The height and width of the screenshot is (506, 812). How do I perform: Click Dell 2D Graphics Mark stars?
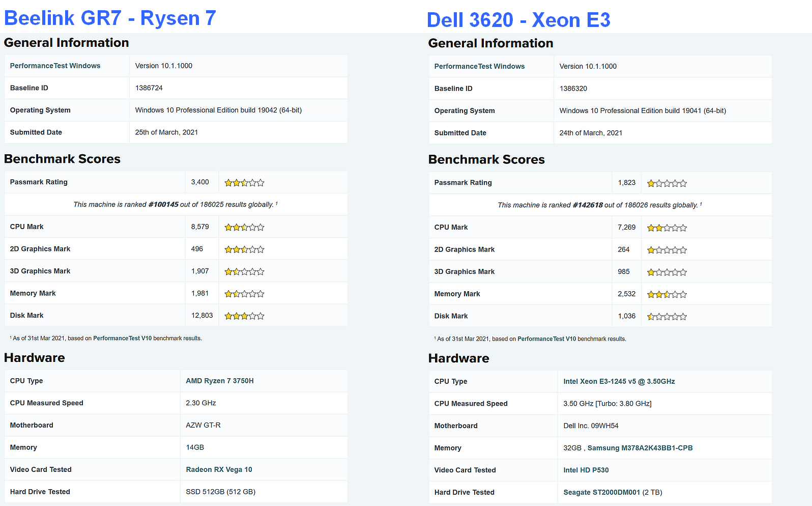pos(667,249)
